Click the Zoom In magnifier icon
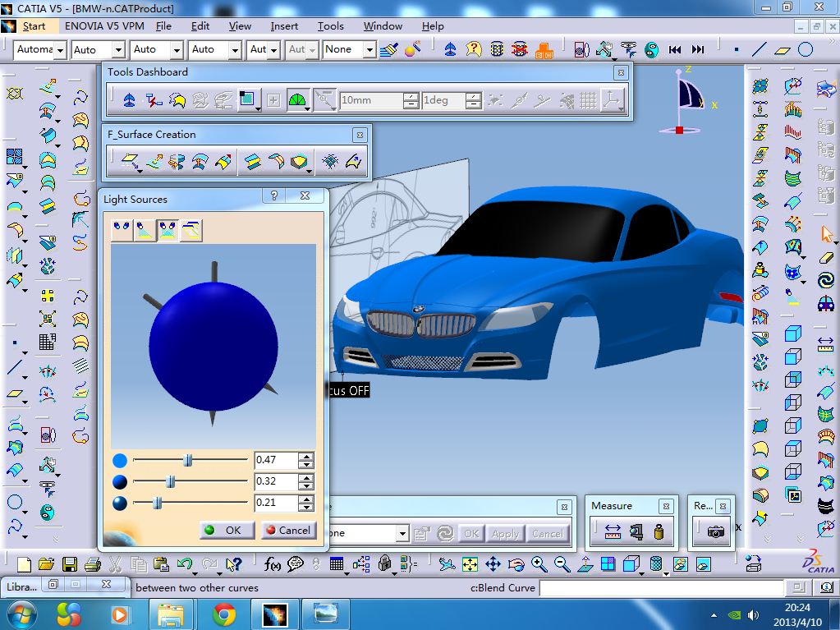The width and height of the screenshot is (840, 630). click(539, 564)
